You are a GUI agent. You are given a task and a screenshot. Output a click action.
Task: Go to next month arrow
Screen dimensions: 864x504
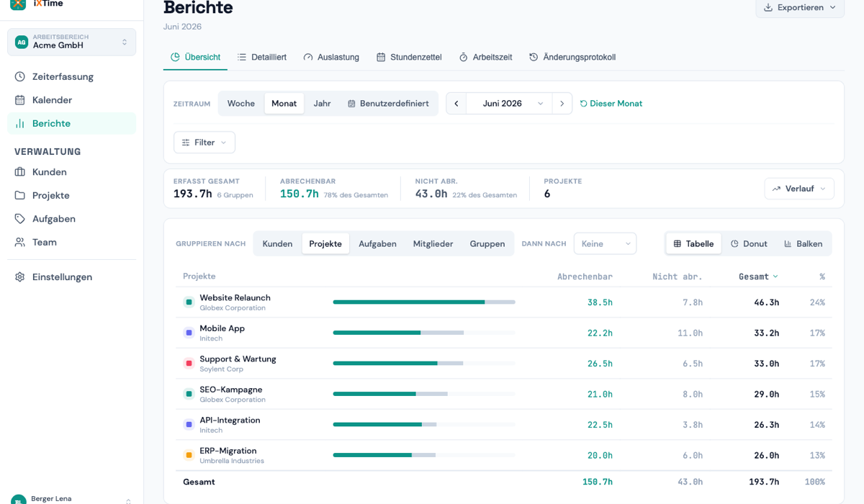(562, 104)
